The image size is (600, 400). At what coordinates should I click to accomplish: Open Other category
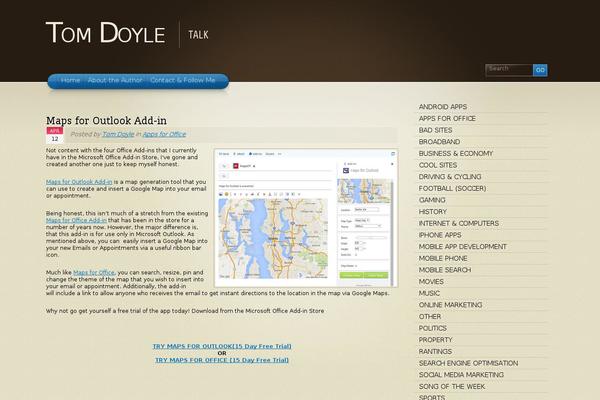430,317
